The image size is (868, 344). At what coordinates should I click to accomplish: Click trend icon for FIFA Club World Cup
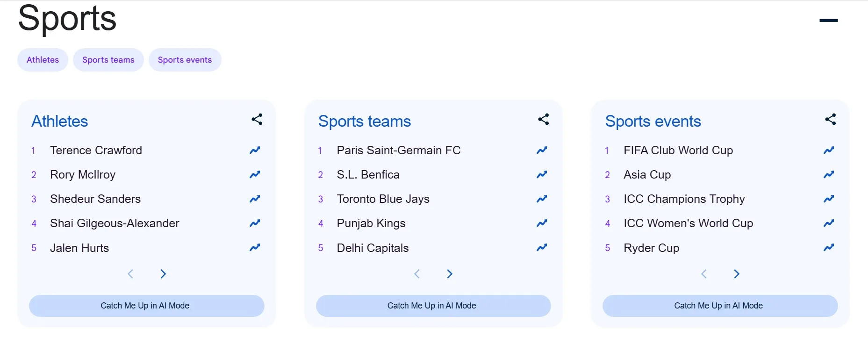pos(829,150)
